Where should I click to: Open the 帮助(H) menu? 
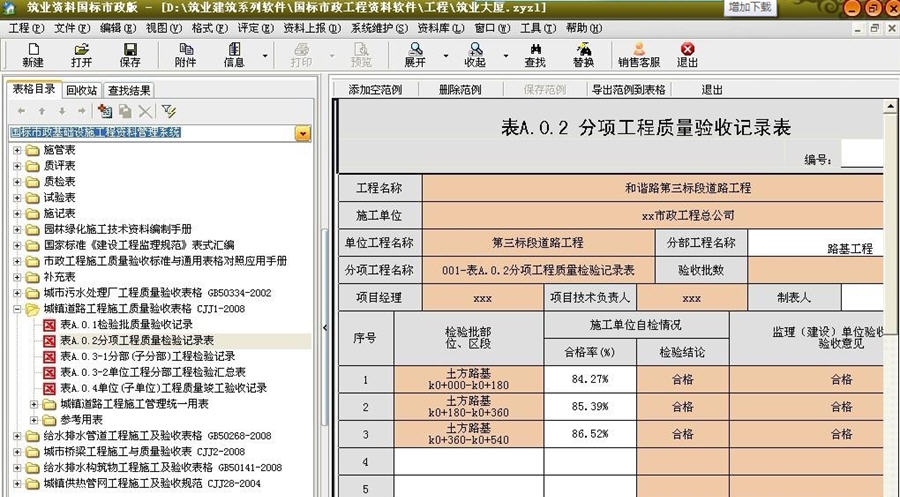click(584, 28)
